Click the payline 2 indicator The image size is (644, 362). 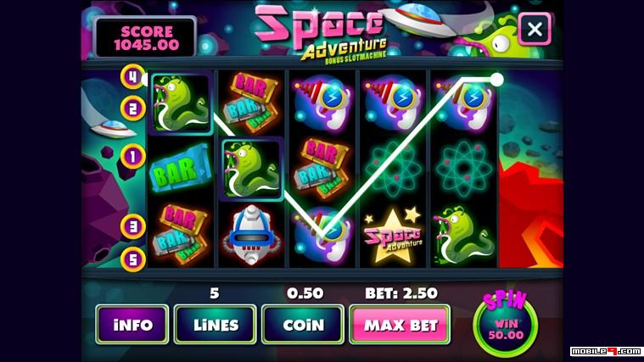(132, 109)
